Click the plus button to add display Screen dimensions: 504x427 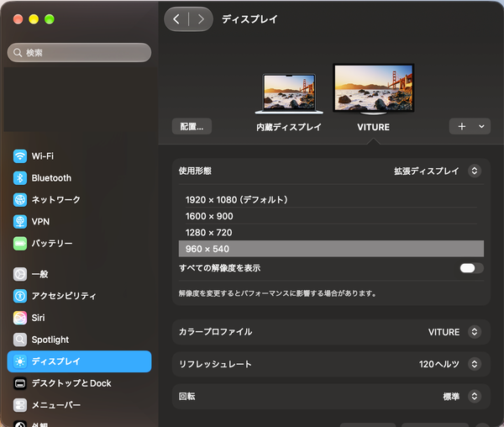pos(462,126)
